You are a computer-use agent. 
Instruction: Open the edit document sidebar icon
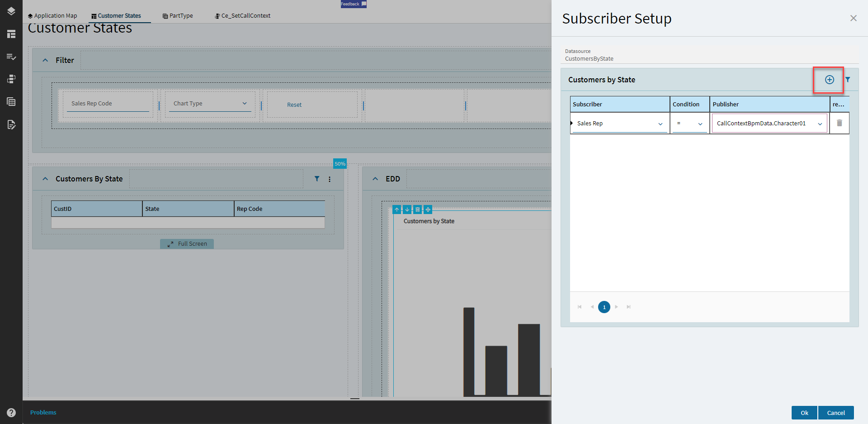click(11, 124)
